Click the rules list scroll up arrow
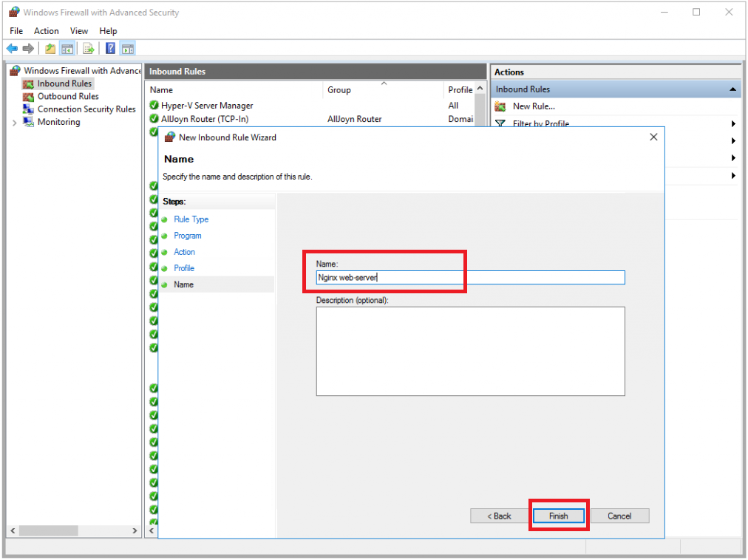Image resolution: width=748 pixels, height=560 pixels. click(x=480, y=89)
